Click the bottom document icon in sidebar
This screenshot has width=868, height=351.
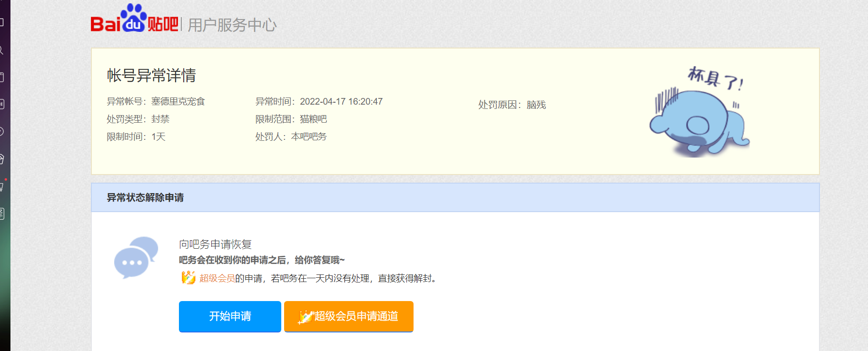tap(2, 214)
